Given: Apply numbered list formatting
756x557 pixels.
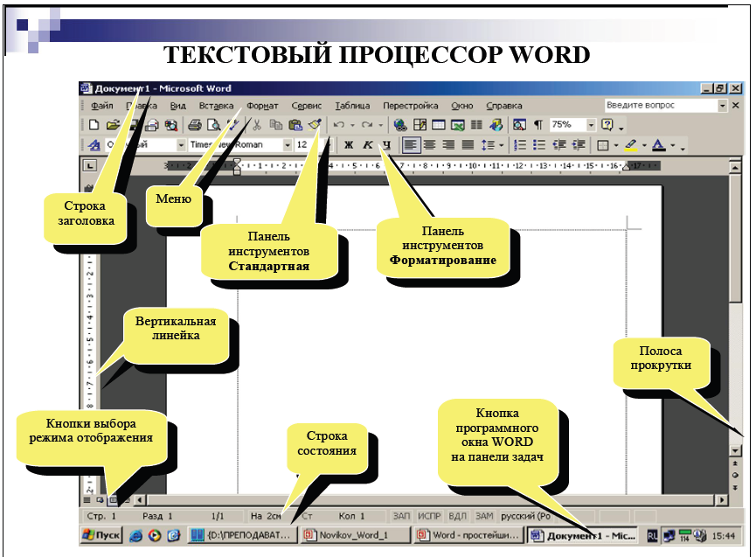Looking at the screenshot, I should pyautogui.click(x=520, y=144).
